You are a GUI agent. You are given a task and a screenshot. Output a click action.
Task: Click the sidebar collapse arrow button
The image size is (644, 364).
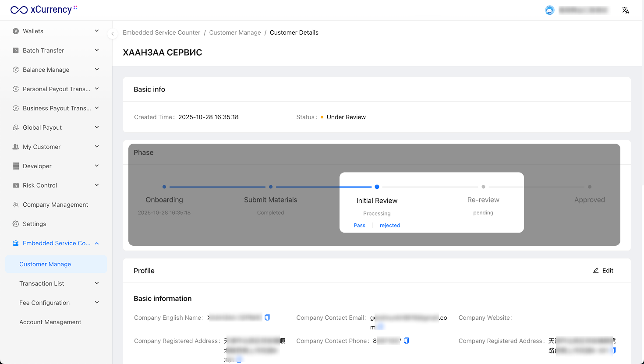(113, 34)
